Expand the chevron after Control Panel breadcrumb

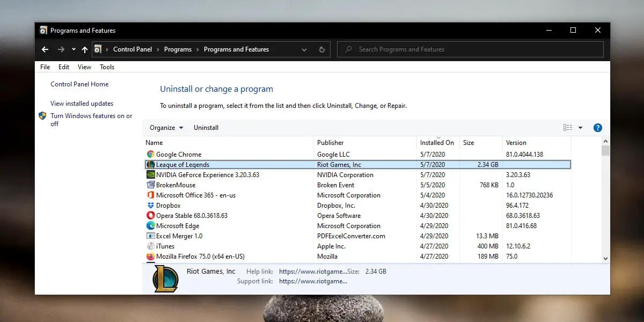(x=158, y=49)
